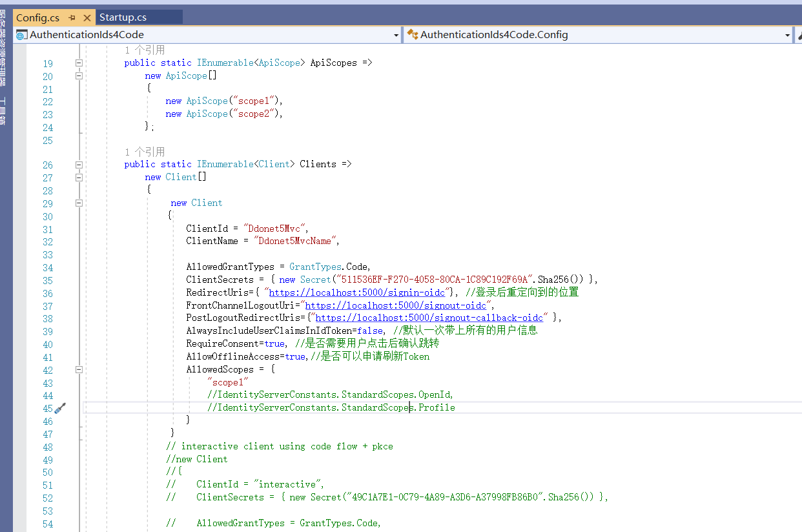Open the https://localhost:5000/signout-oidc link

(x=396, y=305)
